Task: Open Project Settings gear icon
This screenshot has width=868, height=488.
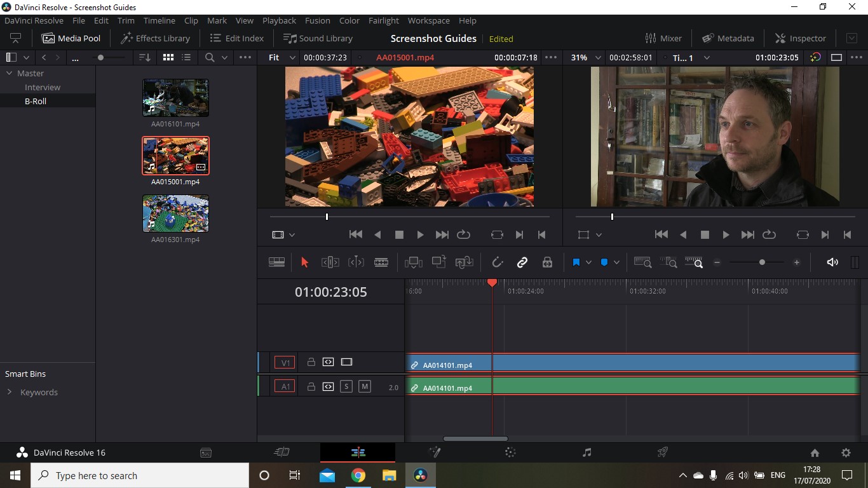Action: [846, 453]
